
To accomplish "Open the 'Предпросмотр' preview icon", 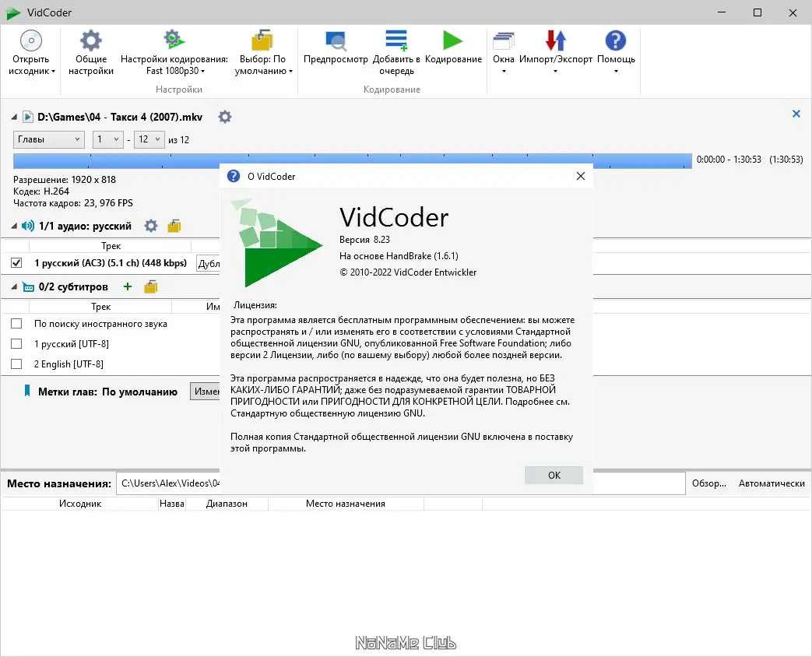I will pos(336,40).
